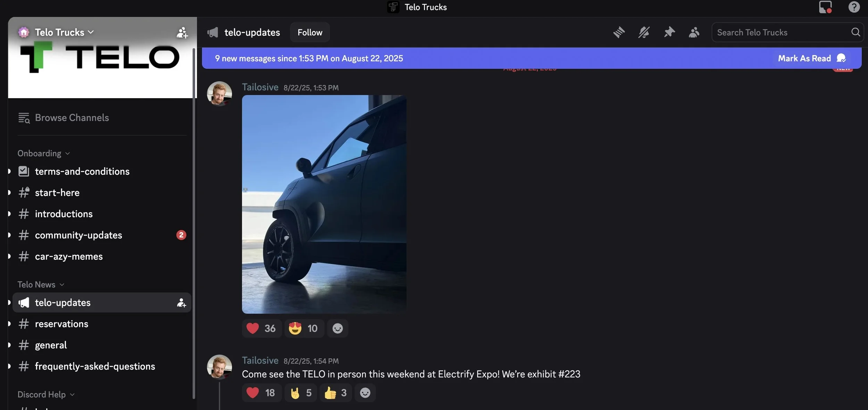Switch to the community-updates channel
Image resolution: width=868 pixels, height=410 pixels.
click(78, 235)
